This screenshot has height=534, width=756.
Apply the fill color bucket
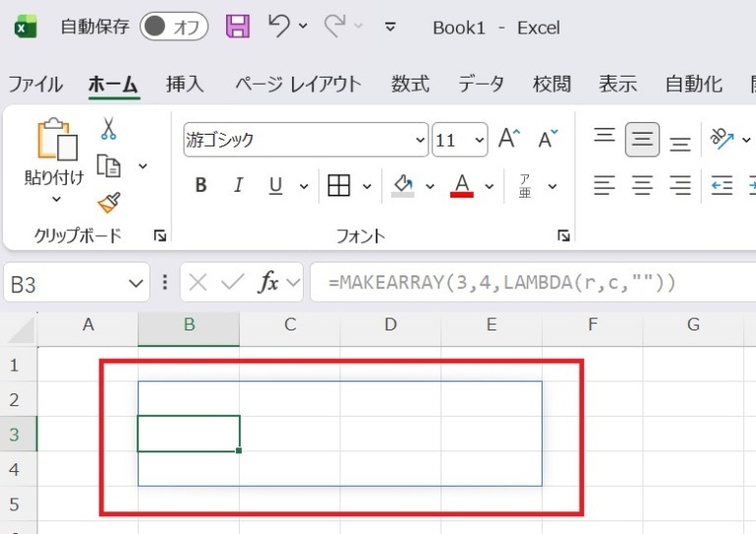[403, 185]
